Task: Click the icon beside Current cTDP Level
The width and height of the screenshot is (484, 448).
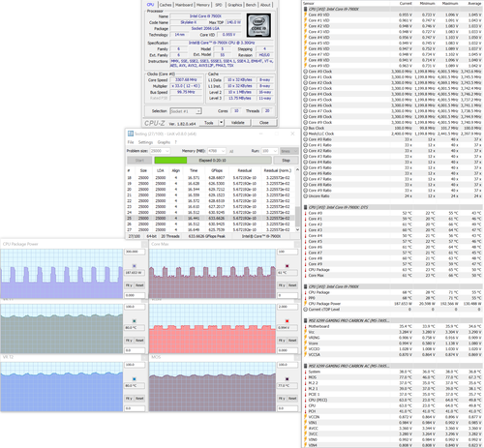Action: click(x=305, y=310)
